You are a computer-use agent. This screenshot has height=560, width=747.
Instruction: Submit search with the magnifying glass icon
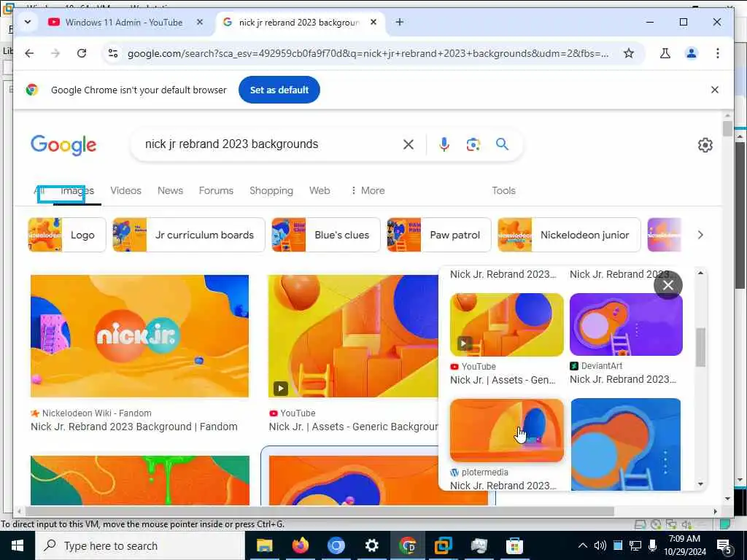502,144
